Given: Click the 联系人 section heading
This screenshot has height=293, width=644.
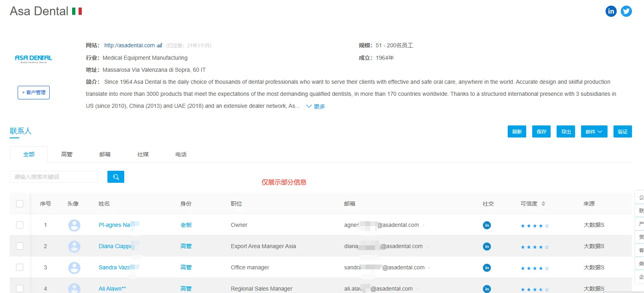Looking at the screenshot, I should coord(20,131).
